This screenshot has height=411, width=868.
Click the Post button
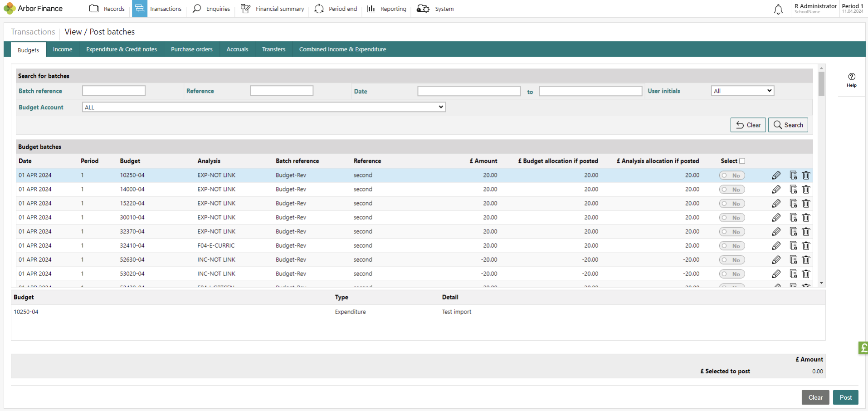pos(846,397)
